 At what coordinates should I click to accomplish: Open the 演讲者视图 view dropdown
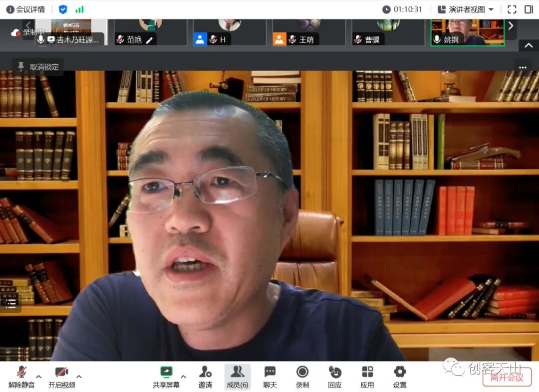(464, 8)
